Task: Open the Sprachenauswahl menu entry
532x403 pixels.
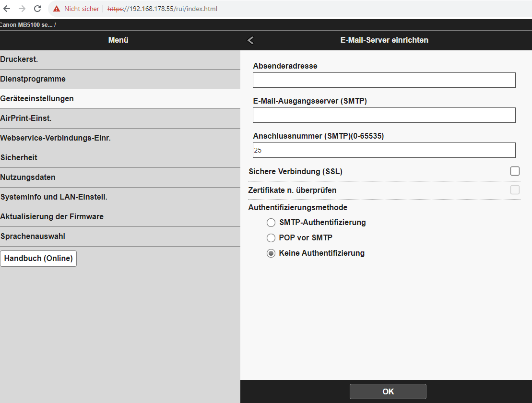Action: (120, 237)
